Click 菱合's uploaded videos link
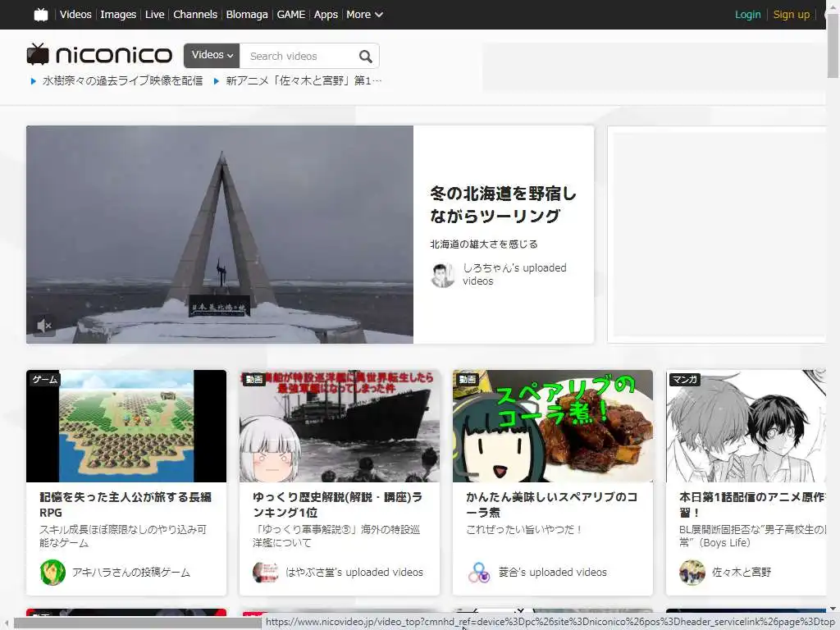840x630 pixels. click(552, 573)
